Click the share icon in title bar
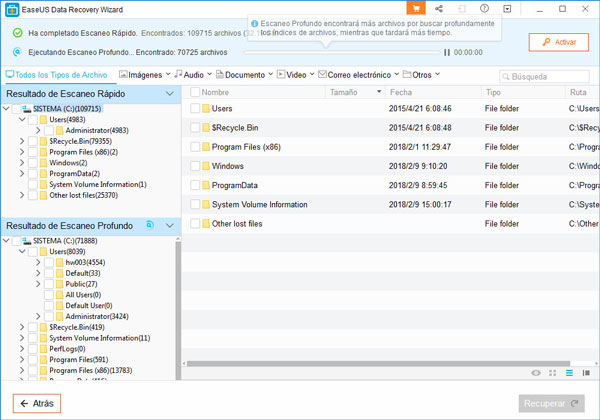This screenshot has height=420, width=600. tap(439, 9)
